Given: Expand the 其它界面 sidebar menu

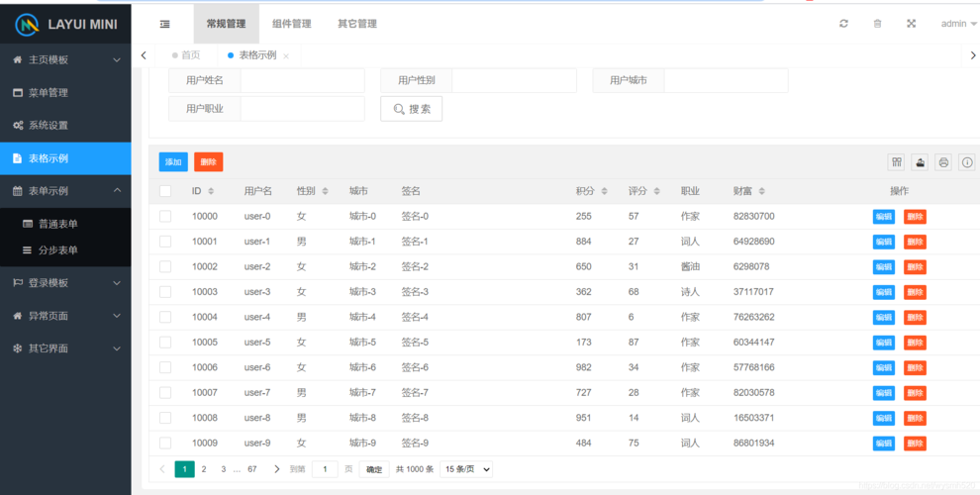Looking at the screenshot, I should pos(65,348).
